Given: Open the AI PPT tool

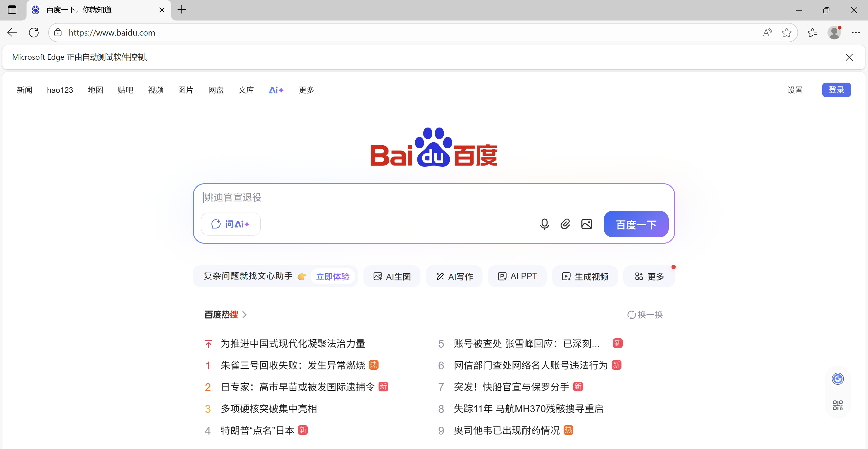Looking at the screenshot, I should pyautogui.click(x=517, y=277).
